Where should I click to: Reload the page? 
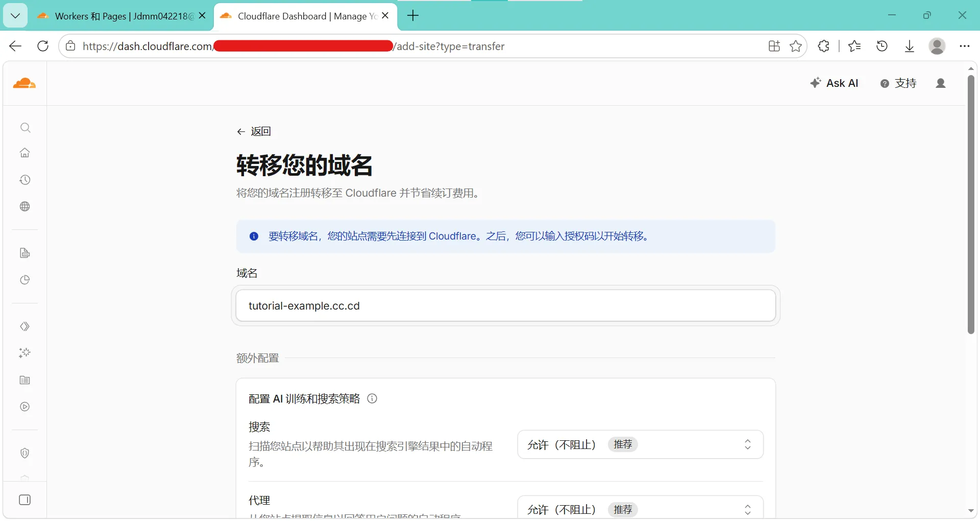(x=43, y=46)
